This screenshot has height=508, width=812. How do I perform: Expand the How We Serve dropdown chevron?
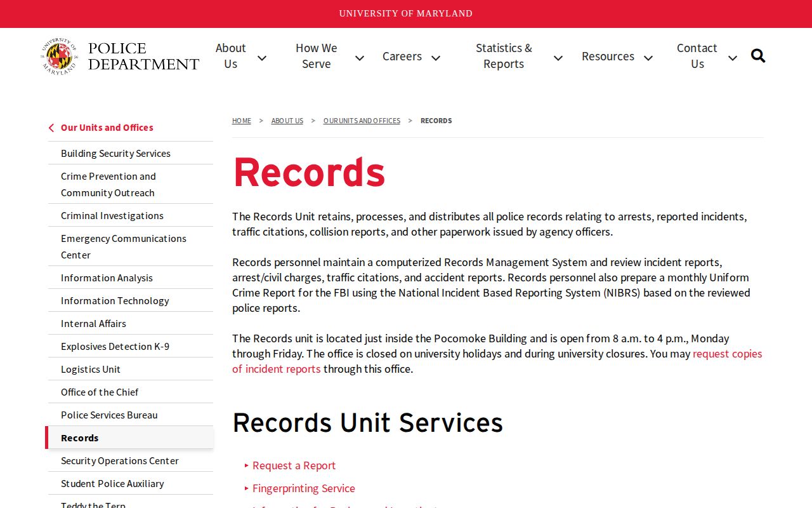point(360,58)
